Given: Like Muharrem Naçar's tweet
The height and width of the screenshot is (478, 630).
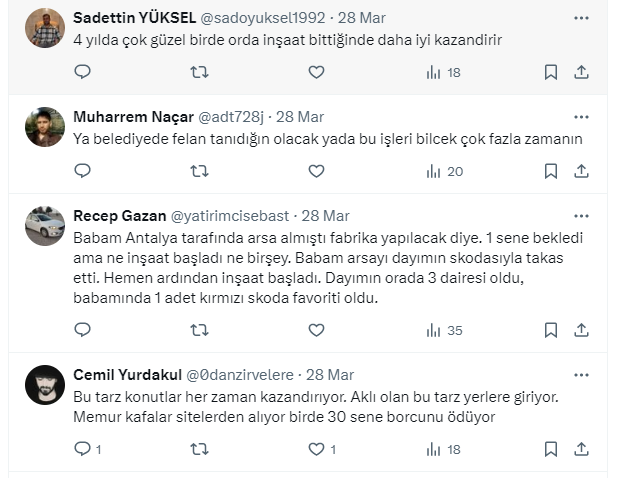Looking at the screenshot, I should click(x=316, y=171).
